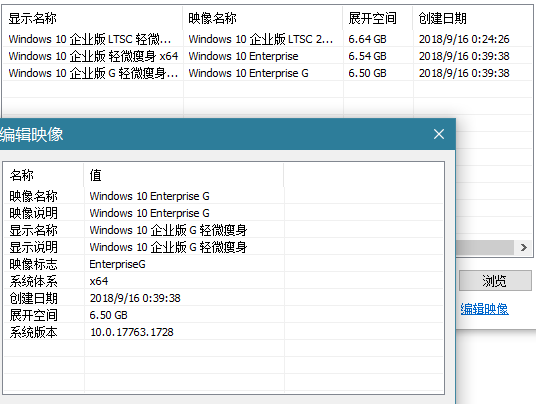
Task: Click the 展开空间 column header
Action: coord(378,18)
